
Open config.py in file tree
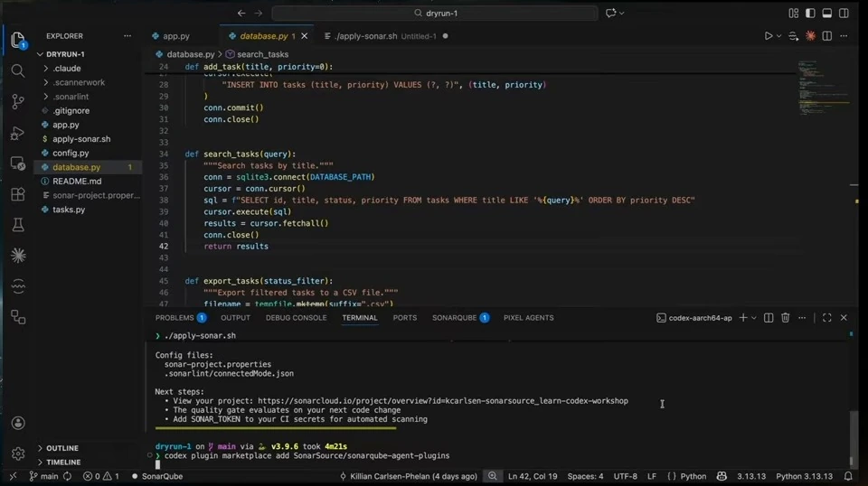click(71, 154)
